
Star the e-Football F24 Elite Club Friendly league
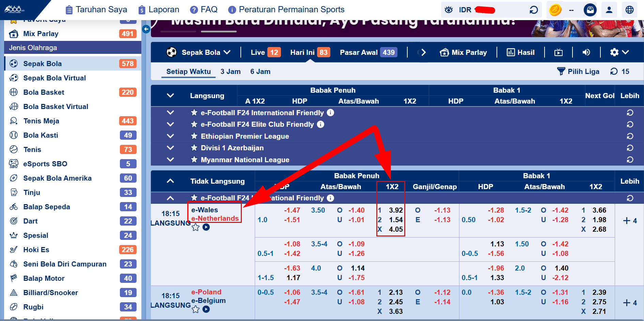(194, 124)
